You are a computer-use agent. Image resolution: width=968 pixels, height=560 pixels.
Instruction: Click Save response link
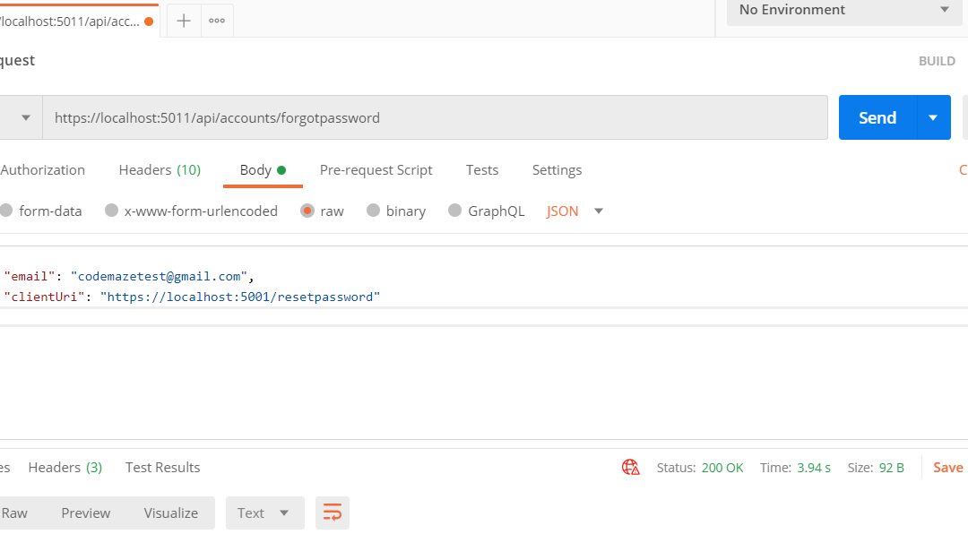(947, 468)
